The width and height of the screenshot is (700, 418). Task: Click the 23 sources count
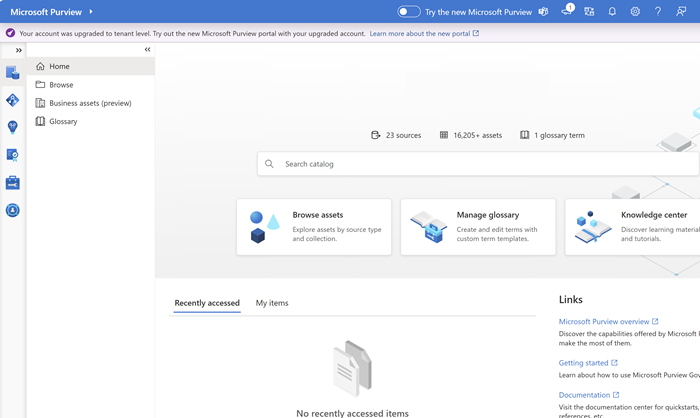pyautogui.click(x=403, y=135)
